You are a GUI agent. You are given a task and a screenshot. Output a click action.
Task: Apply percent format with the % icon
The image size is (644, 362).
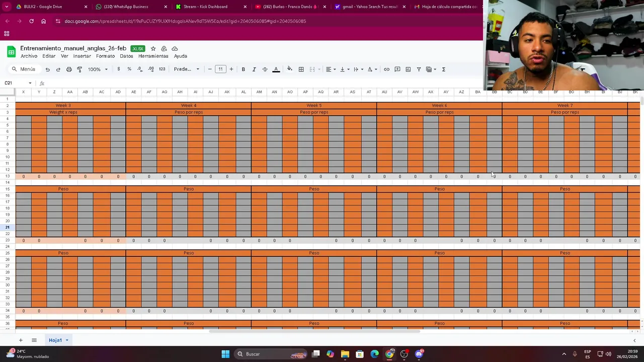pyautogui.click(x=129, y=69)
